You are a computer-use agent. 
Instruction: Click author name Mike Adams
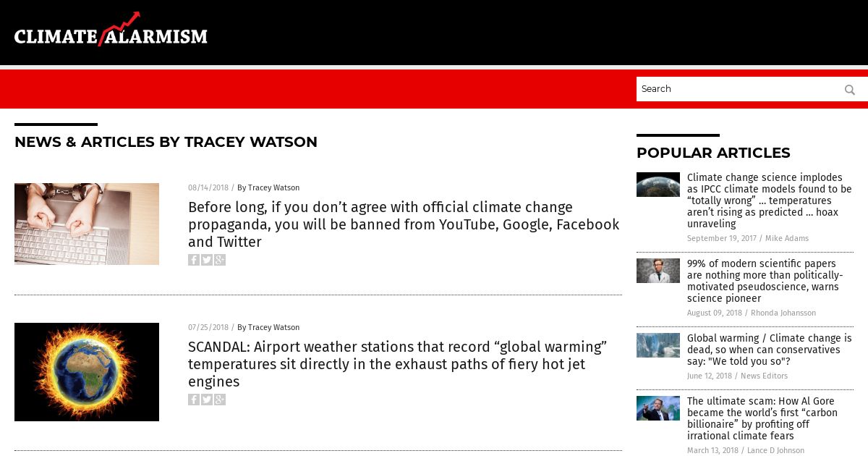[787, 238]
